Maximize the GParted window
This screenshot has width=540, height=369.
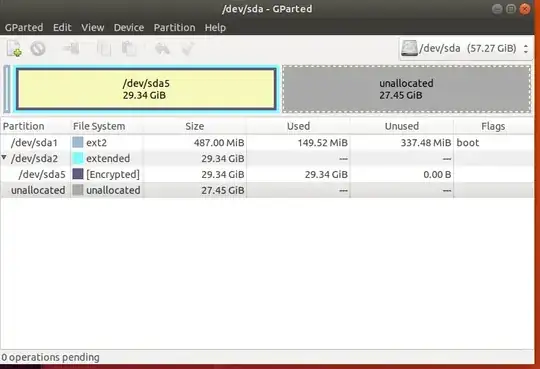tap(511, 9)
